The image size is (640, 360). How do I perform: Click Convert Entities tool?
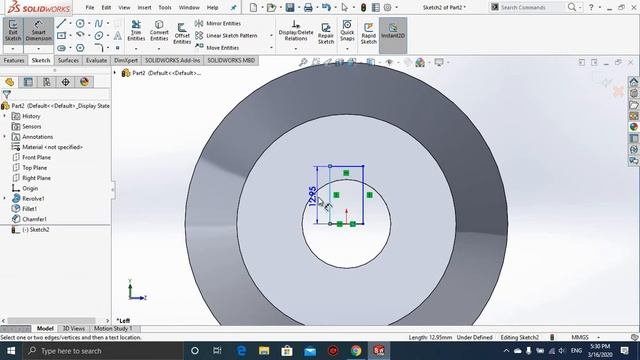(x=159, y=31)
